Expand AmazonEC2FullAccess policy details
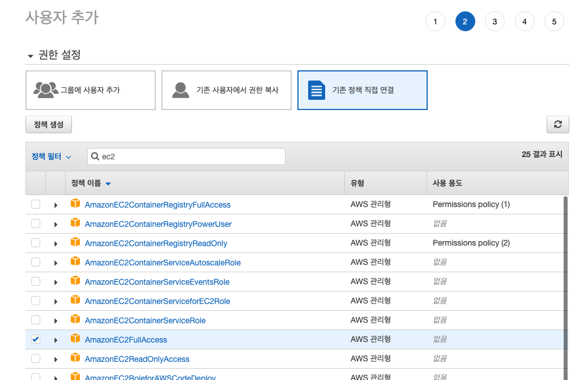Screen dimensions: 588x380 (56, 340)
